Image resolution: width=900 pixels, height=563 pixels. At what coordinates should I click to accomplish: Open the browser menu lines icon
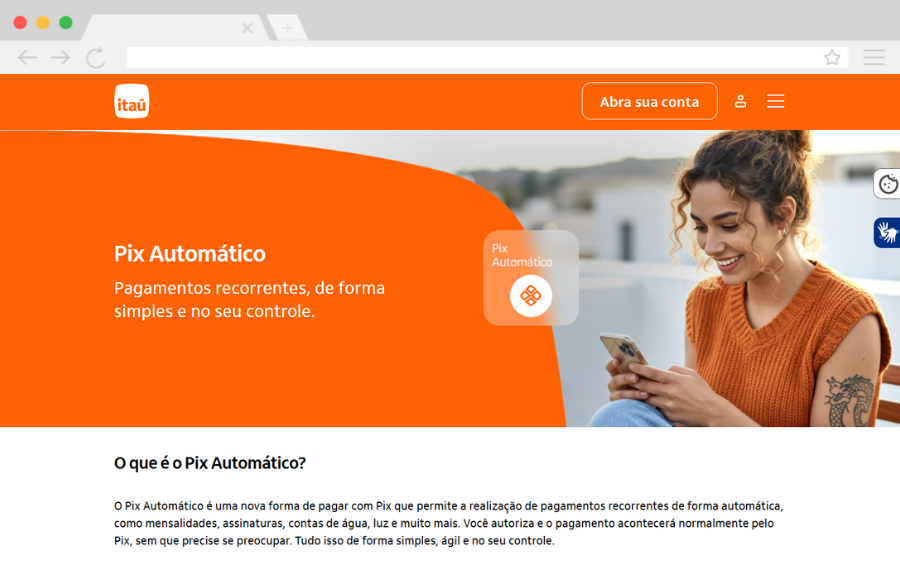tap(874, 57)
